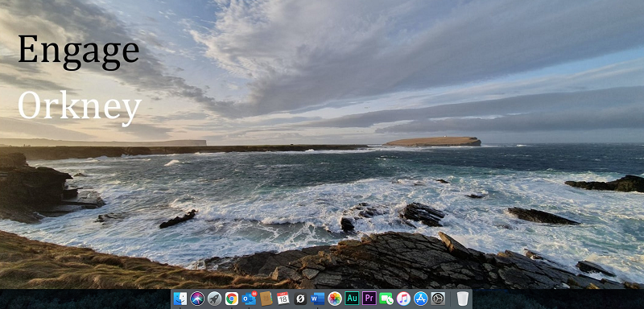Open the Calendar app showing 18
Screen dimensions: 644x309
point(283,299)
